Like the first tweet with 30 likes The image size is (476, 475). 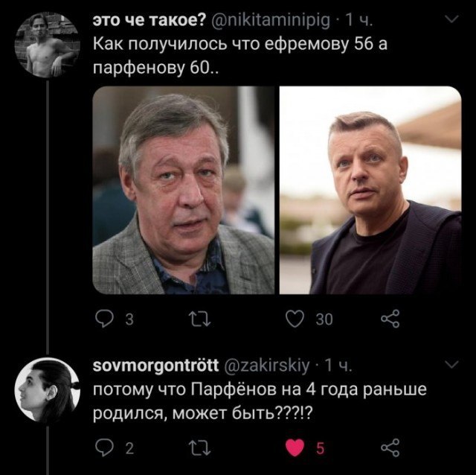(x=295, y=319)
